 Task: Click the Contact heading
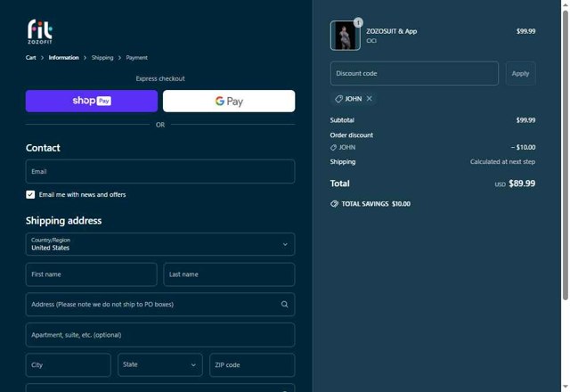(x=43, y=148)
